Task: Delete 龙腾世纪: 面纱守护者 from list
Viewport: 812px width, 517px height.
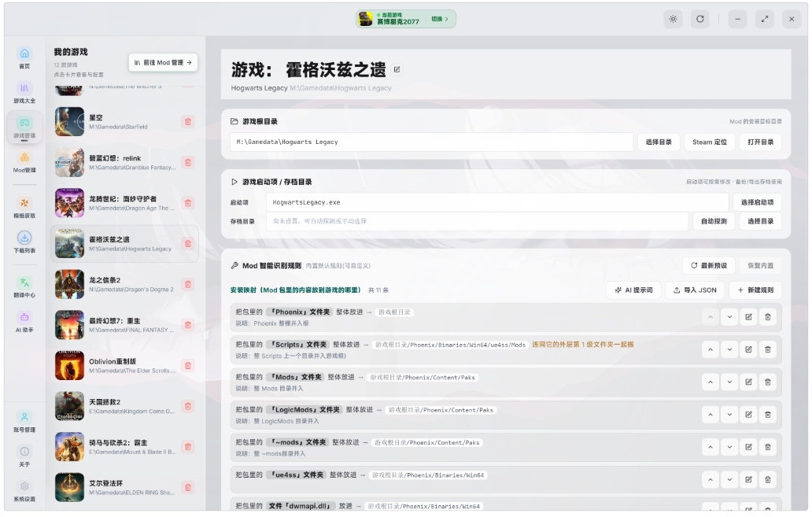Action: coord(188,203)
